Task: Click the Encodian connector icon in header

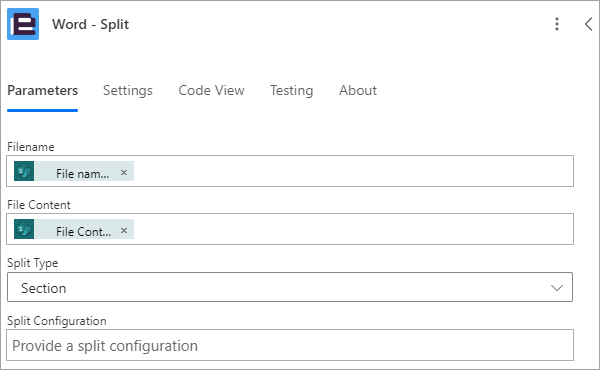Action: pos(23,24)
